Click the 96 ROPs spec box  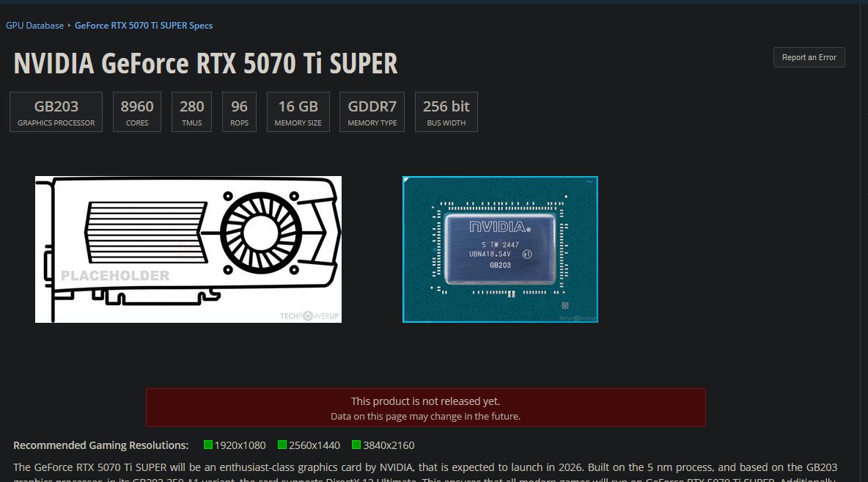click(x=239, y=112)
